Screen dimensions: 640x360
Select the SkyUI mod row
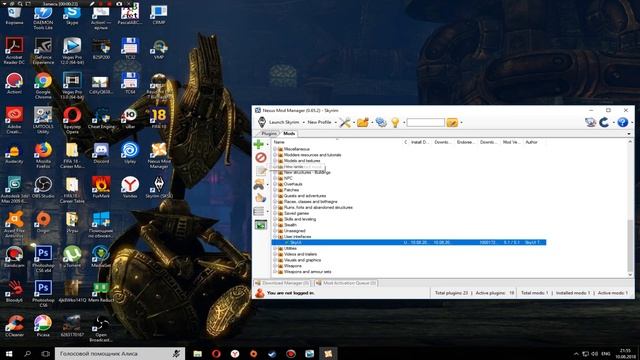click(x=409, y=242)
